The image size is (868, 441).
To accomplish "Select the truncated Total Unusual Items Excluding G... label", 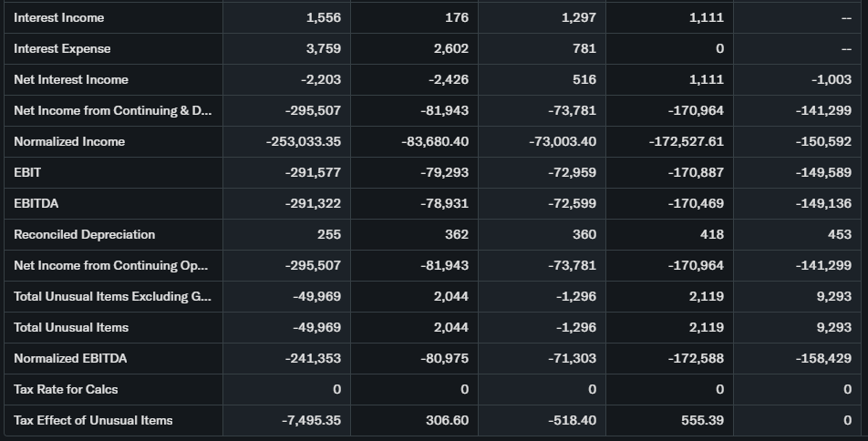I will (x=113, y=297).
